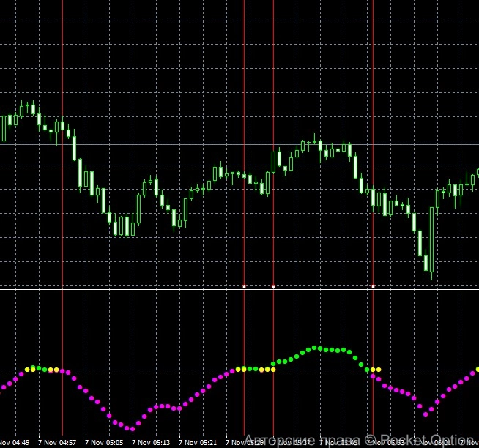Click the lowest magenta dot in the indicator

[x=130, y=429]
